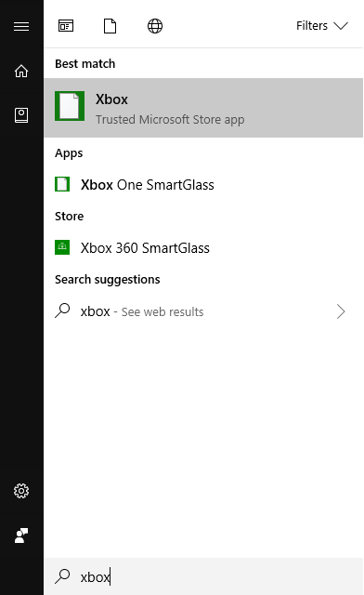Click the search box magnifier icon
Image resolution: width=364 pixels, height=595 pixels.
[62, 576]
